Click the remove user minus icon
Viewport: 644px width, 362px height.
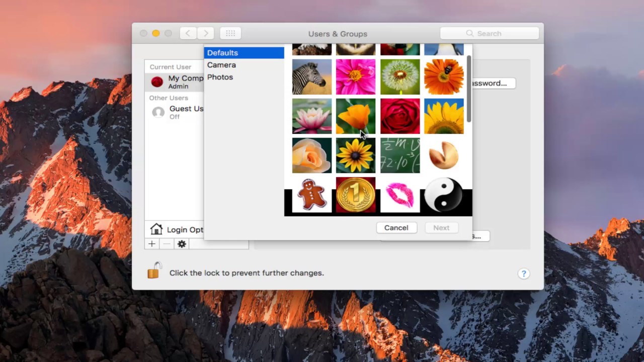[x=166, y=244]
